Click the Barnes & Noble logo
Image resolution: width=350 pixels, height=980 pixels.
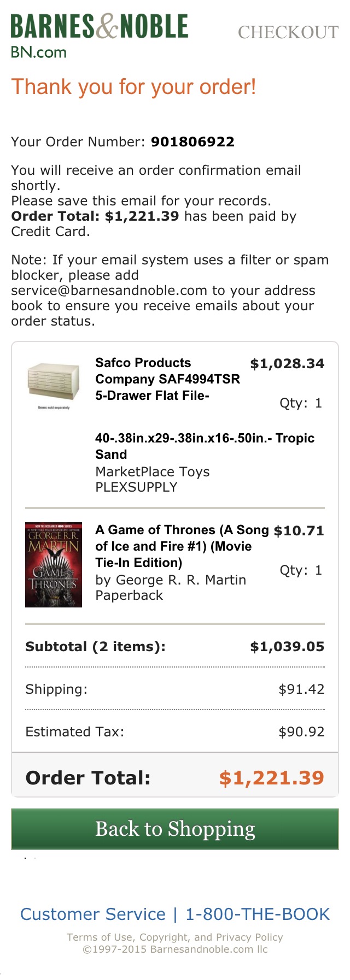[100, 26]
